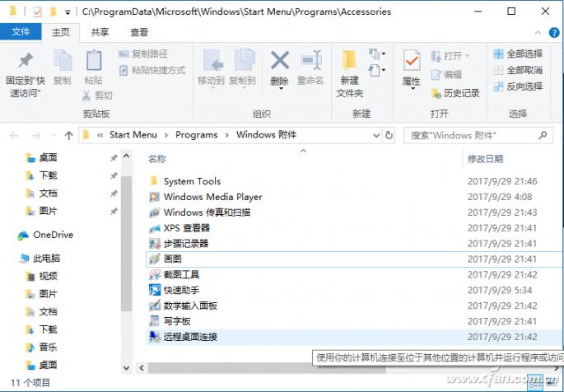This screenshot has height=392, width=564.
Task: Click the History icon in Open group
Action: [436, 94]
